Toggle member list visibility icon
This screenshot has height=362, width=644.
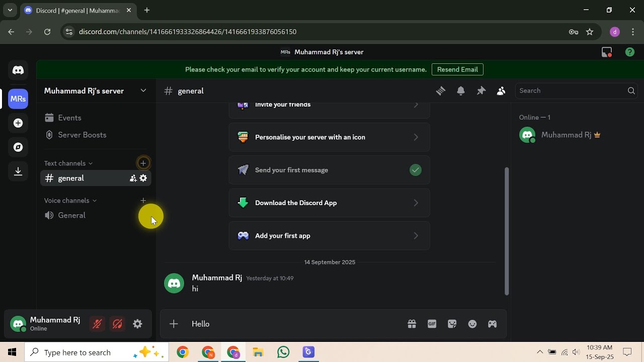coord(501,91)
